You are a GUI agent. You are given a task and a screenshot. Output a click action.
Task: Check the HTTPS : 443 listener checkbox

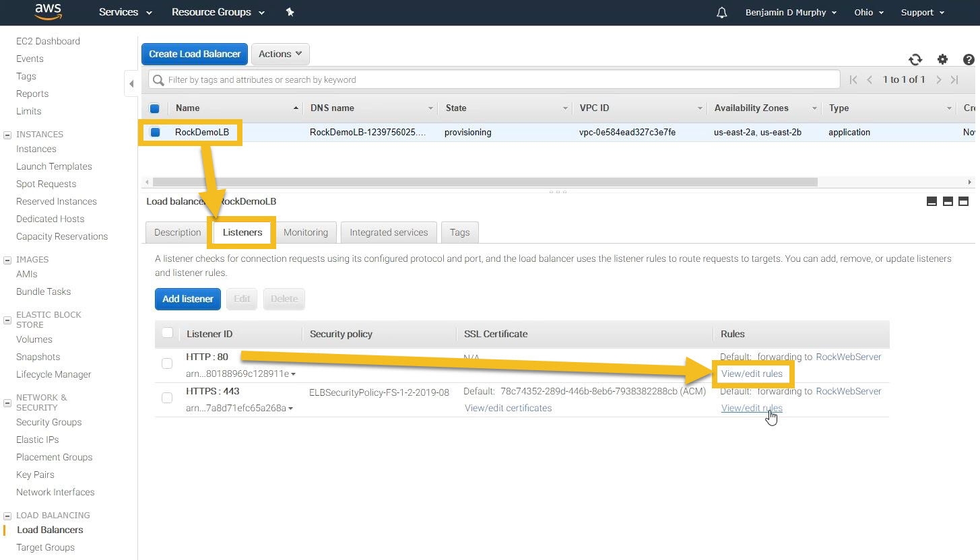[167, 398]
